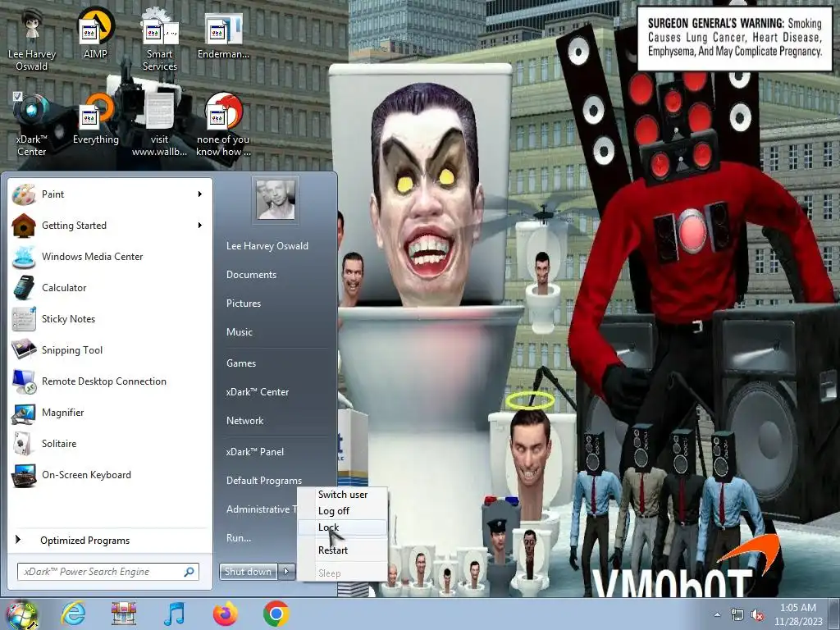The width and height of the screenshot is (840, 630).
Task: Open Games from the Start menu
Action: point(241,363)
